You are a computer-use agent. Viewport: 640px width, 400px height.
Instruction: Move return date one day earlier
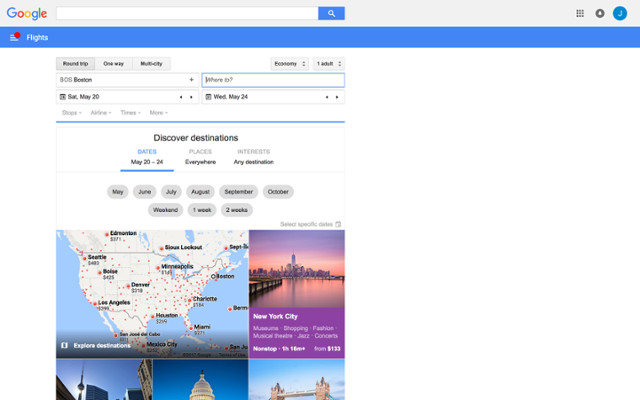tap(327, 97)
